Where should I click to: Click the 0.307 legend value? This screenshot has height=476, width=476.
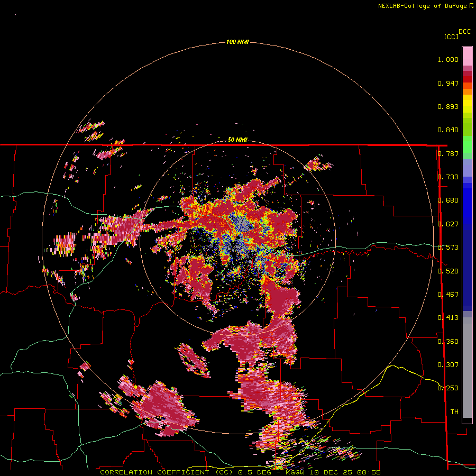tap(448, 365)
